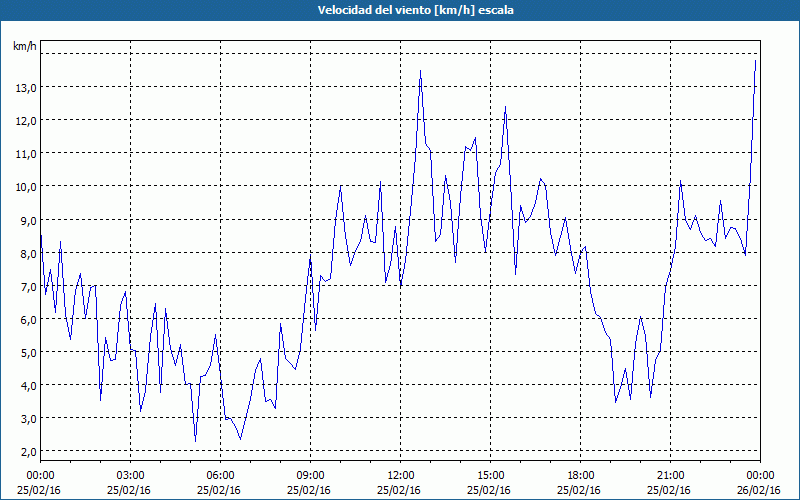Click the 12:00 time axis label
The height and width of the screenshot is (500, 800).
pos(401,476)
